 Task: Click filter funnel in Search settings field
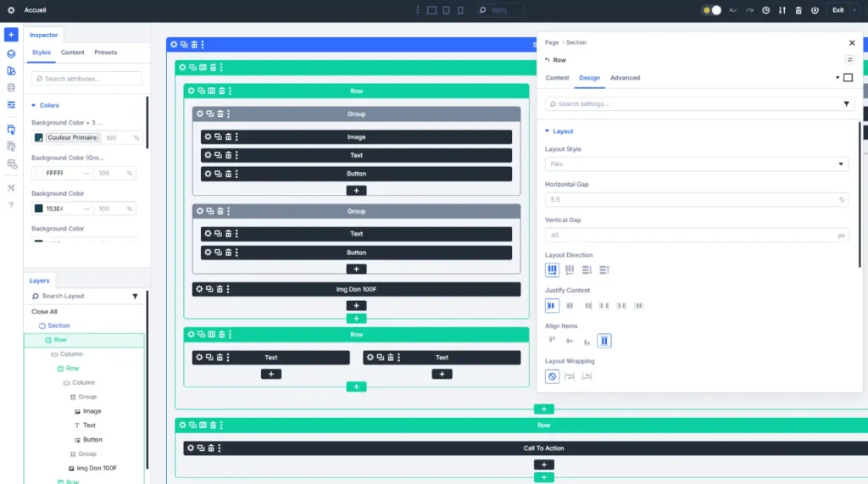coord(847,104)
